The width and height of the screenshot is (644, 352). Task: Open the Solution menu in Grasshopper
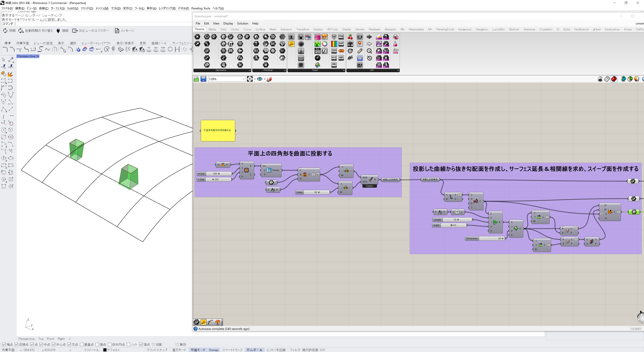242,23
